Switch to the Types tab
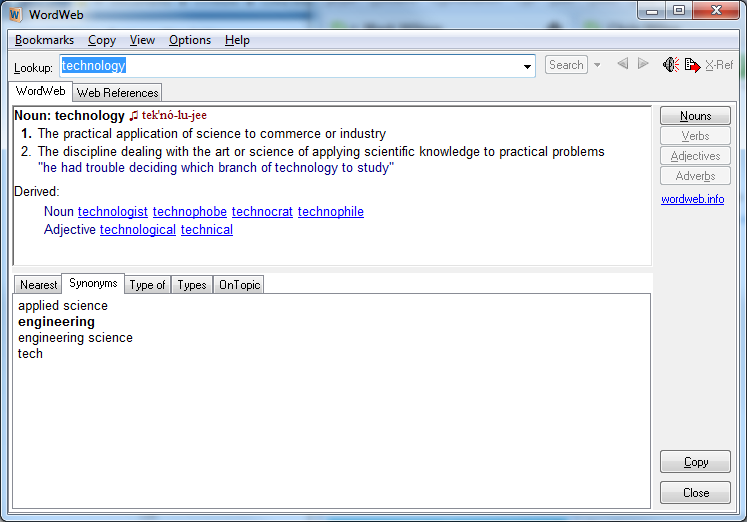 (192, 285)
